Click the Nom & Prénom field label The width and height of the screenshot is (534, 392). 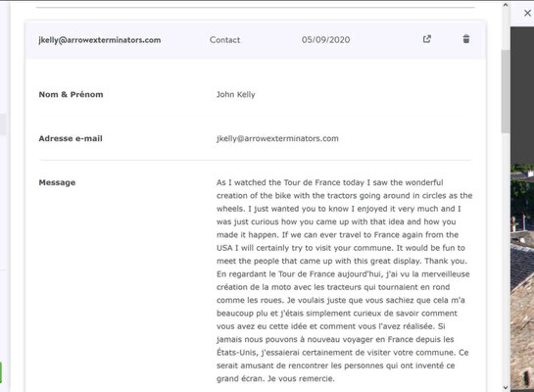[x=71, y=94]
